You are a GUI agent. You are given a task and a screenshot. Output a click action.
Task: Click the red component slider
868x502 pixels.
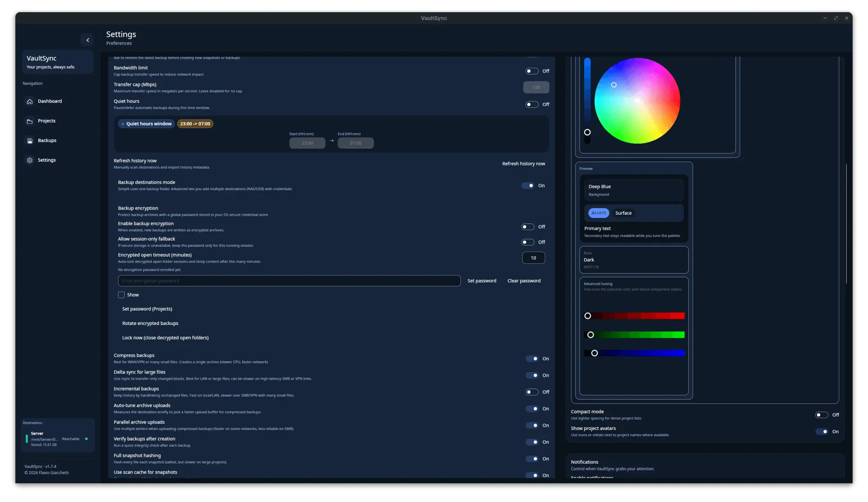tap(634, 316)
